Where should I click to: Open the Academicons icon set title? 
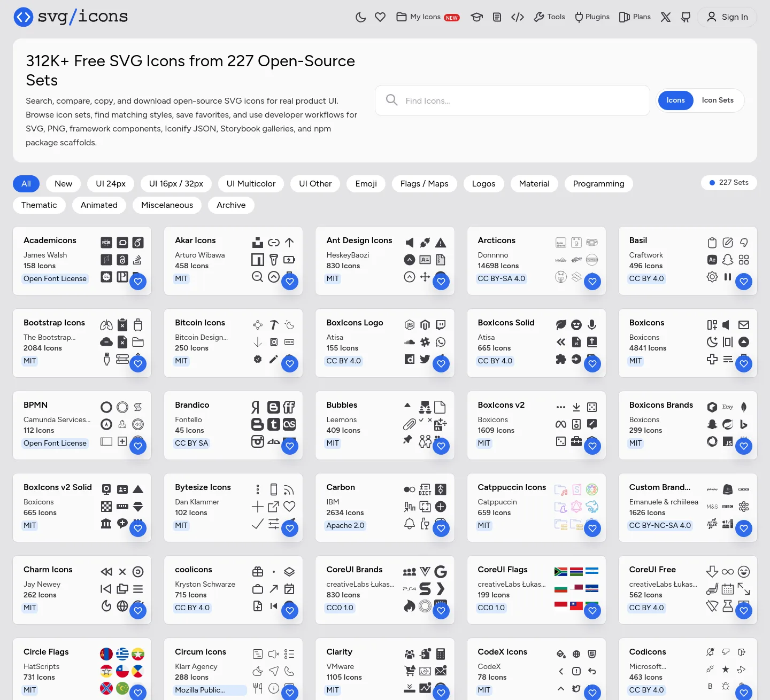point(50,240)
